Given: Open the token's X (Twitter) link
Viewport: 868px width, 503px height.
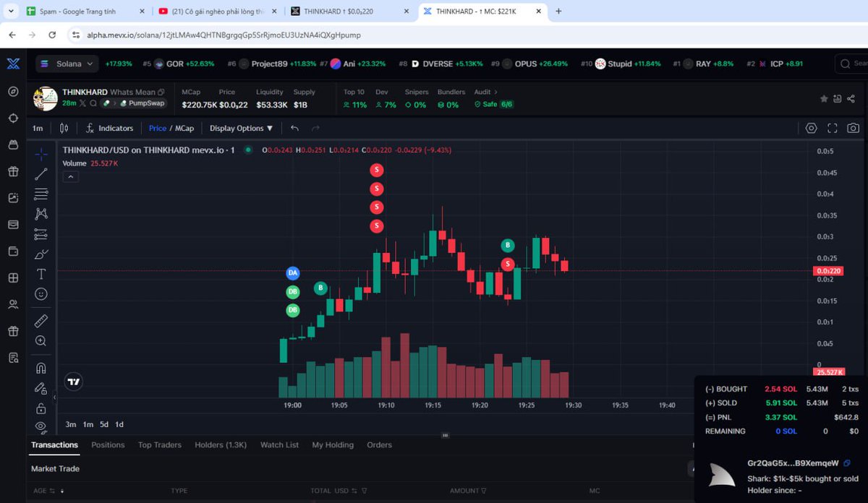Looking at the screenshot, I should [83, 103].
